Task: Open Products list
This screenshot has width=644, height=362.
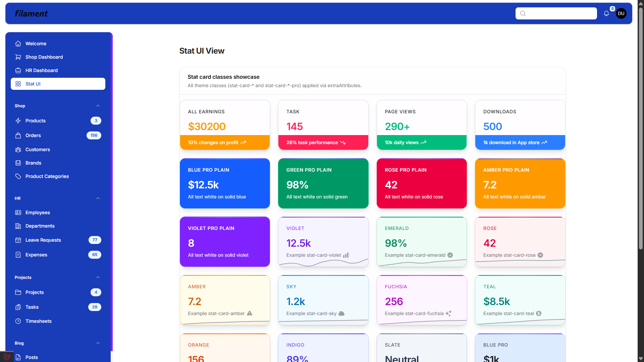Action: (x=58, y=121)
